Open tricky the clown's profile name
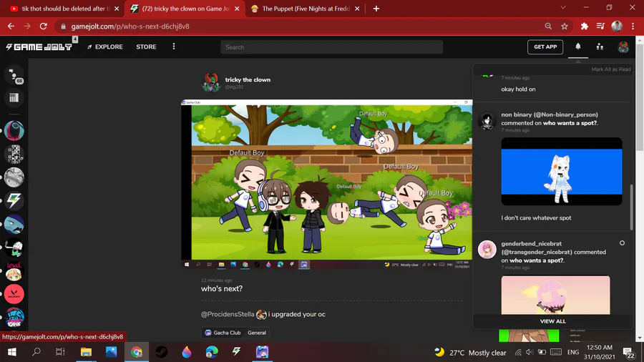Screen dimensions: 644x362 click(x=248, y=79)
